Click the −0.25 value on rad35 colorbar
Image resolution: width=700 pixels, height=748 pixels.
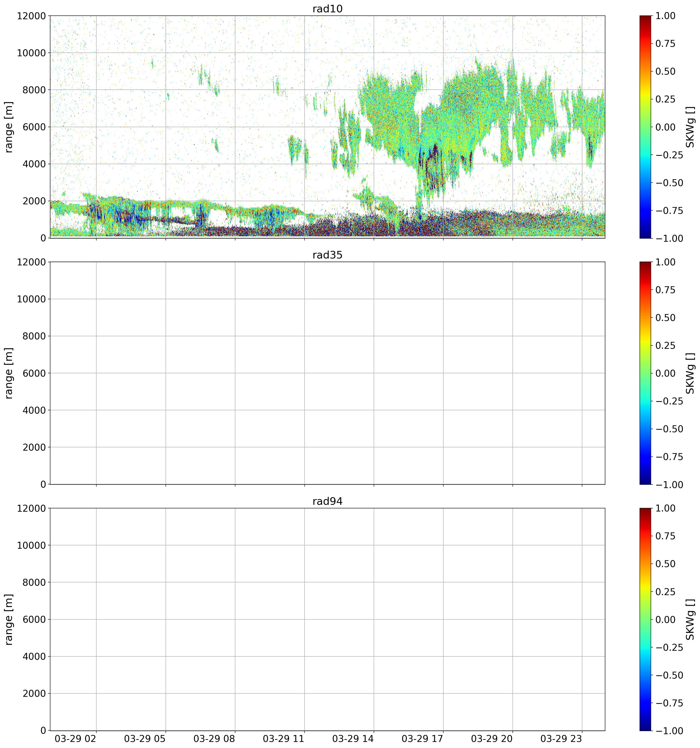(669, 401)
